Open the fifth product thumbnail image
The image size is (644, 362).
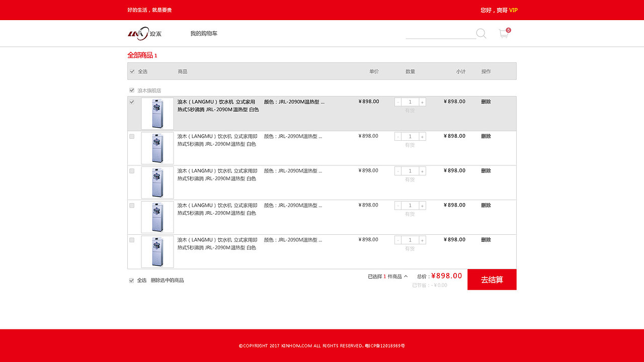[157, 252]
